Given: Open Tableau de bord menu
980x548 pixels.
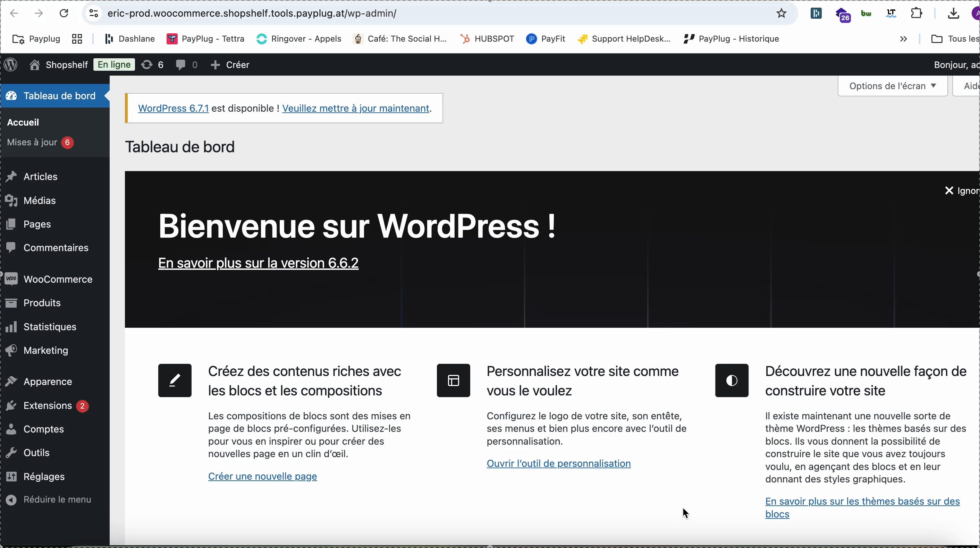Looking at the screenshot, I should 55,96.
